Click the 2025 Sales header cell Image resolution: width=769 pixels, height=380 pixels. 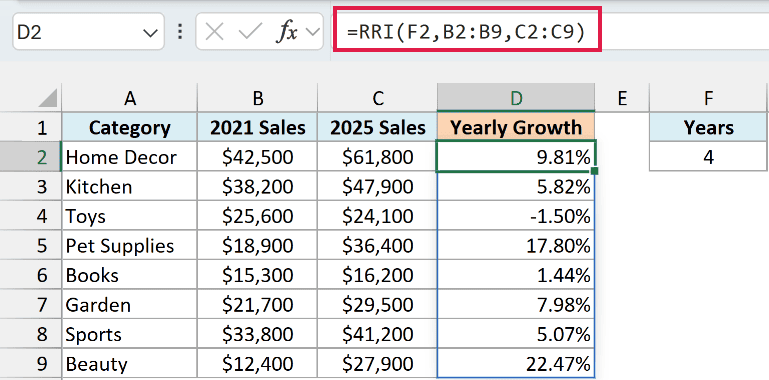coord(378,127)
